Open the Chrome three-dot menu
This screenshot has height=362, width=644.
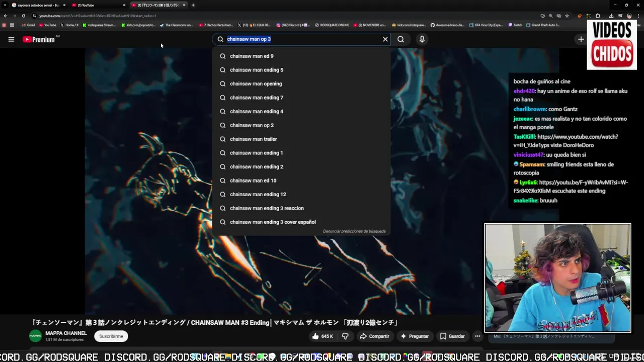coord(638,16)
